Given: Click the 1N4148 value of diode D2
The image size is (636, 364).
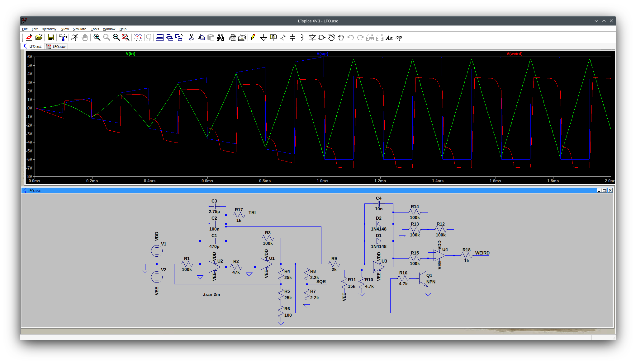Looking at the screenshot, I should (378, 229).
